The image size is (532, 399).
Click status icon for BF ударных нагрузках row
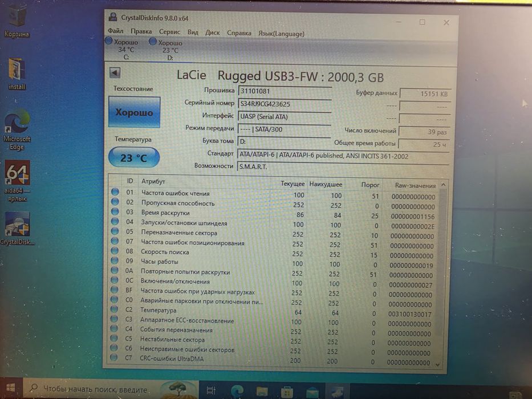pos(114,290)
